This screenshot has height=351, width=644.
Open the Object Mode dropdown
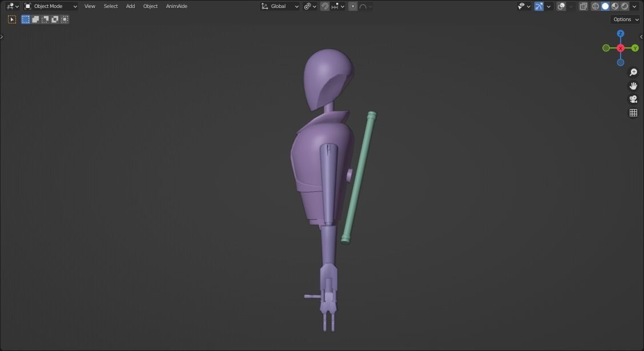pyautogui.click(x=51, y=6)
